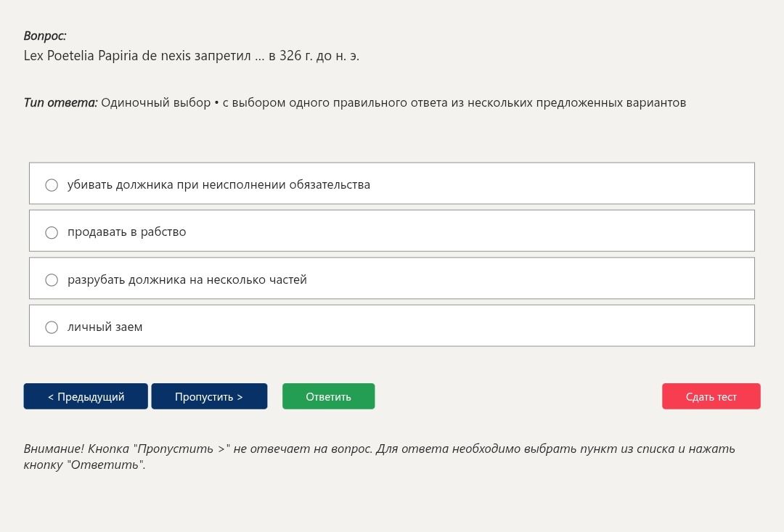Viewport: 784px width, 532px height.
Task: Finish the test using 'Сдать тест'
Action: (x=711, y=396)
